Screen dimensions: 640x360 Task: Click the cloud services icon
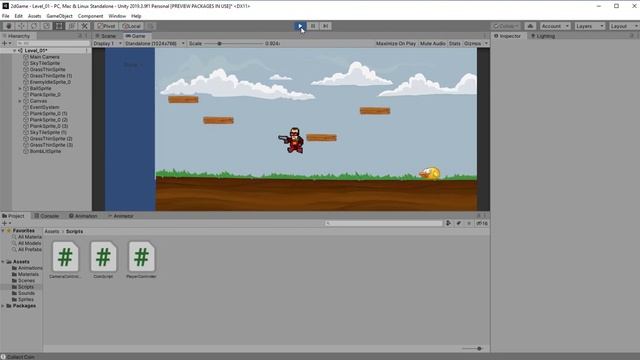(530, 26)
